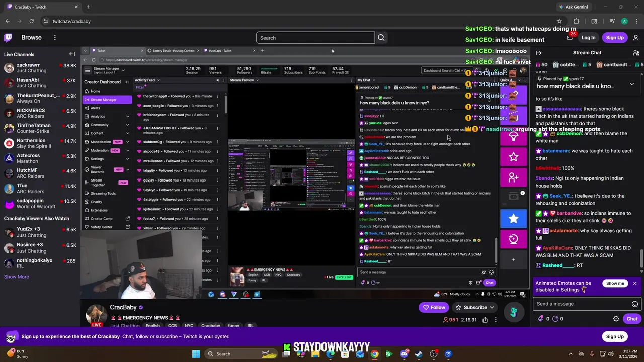Image resolution: width=644 pixels, height=362 pixels.
Task: Open Steam from the taskbar
Action: point(419,354)
